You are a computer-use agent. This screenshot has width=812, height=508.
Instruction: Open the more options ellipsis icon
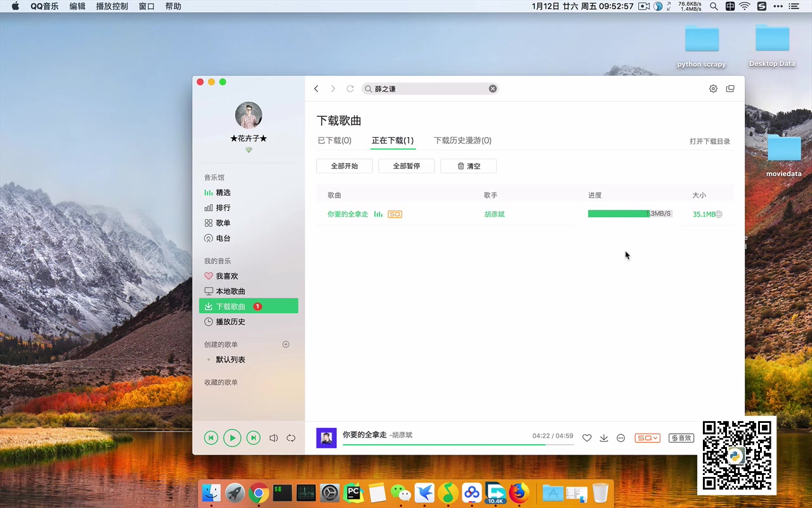click(x=621, y=438)
